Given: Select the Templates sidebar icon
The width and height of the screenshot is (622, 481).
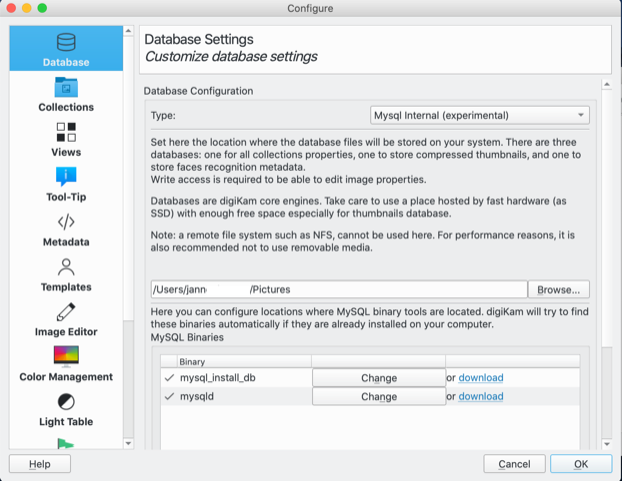Looking at the screenshot, I should 66,268.
